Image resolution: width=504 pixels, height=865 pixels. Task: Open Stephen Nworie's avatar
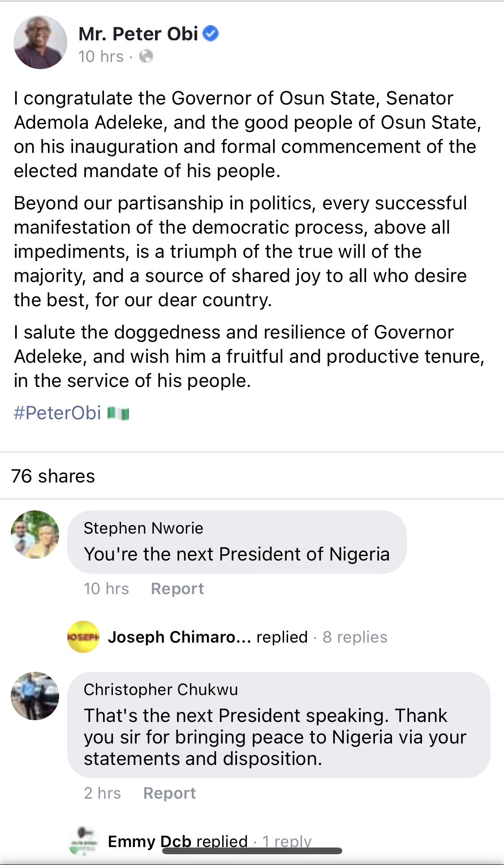(35, 535)
